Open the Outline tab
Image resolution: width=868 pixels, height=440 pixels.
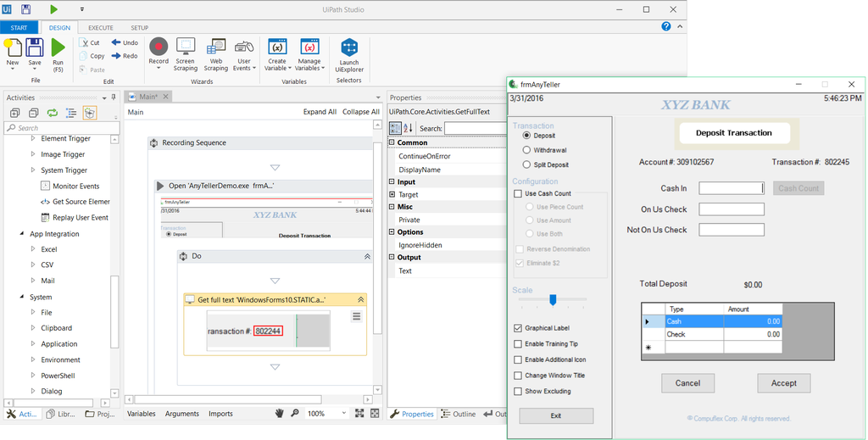point(458,414)
